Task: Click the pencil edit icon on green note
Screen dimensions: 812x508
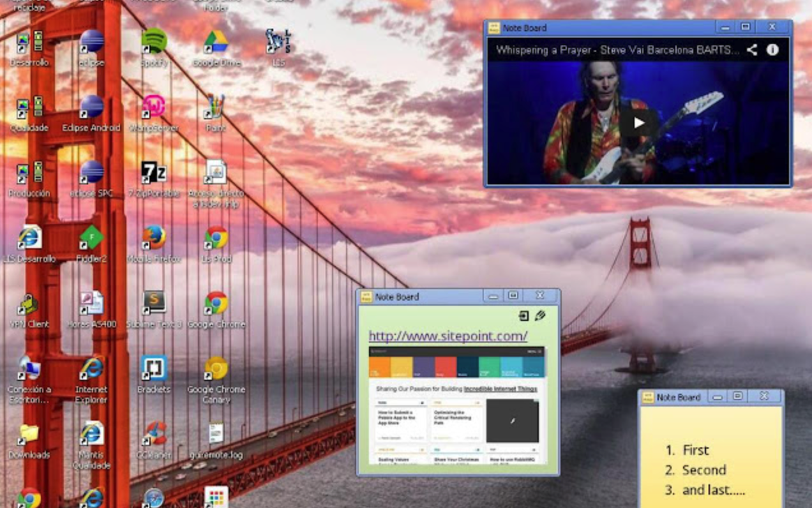Action: [x=540, y=315]
